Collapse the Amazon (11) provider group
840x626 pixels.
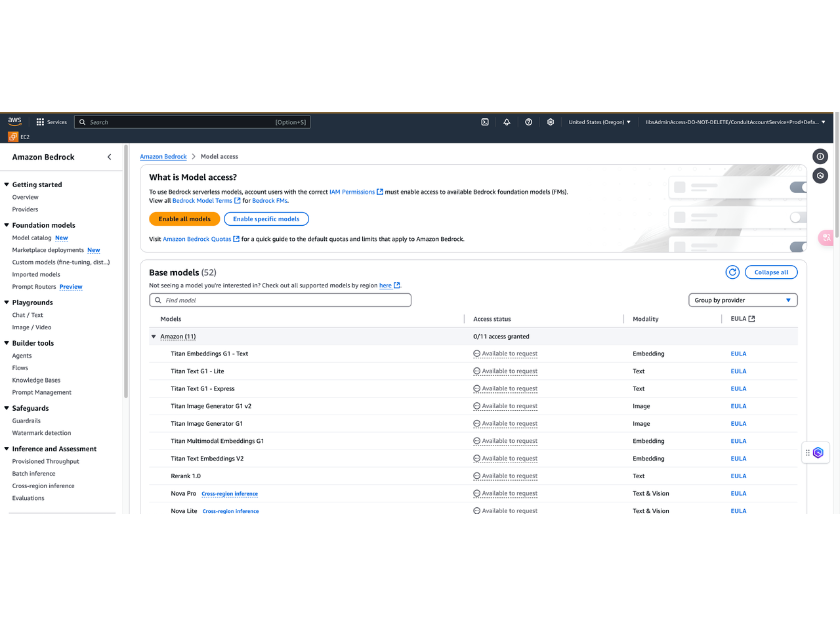154,337
